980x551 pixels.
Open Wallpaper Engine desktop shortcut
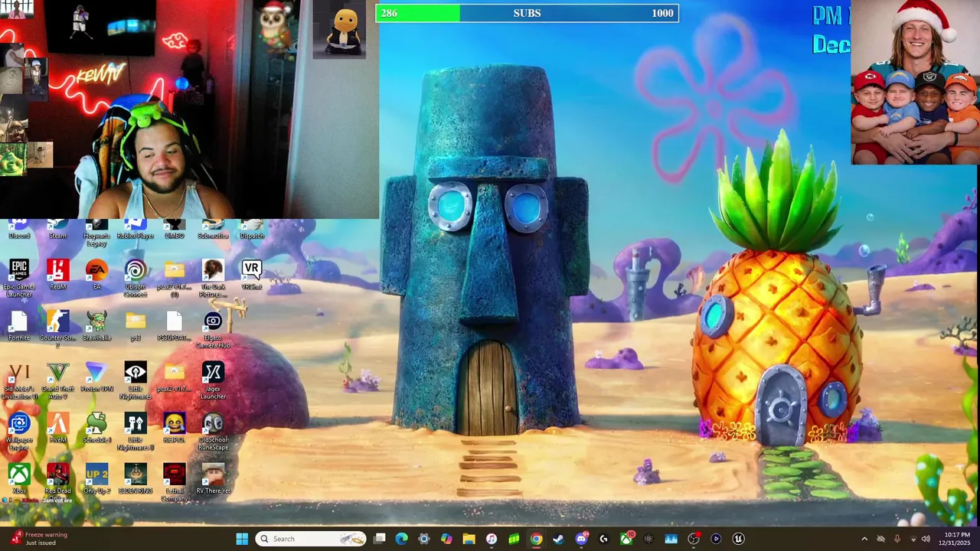[x=19, y=432]
